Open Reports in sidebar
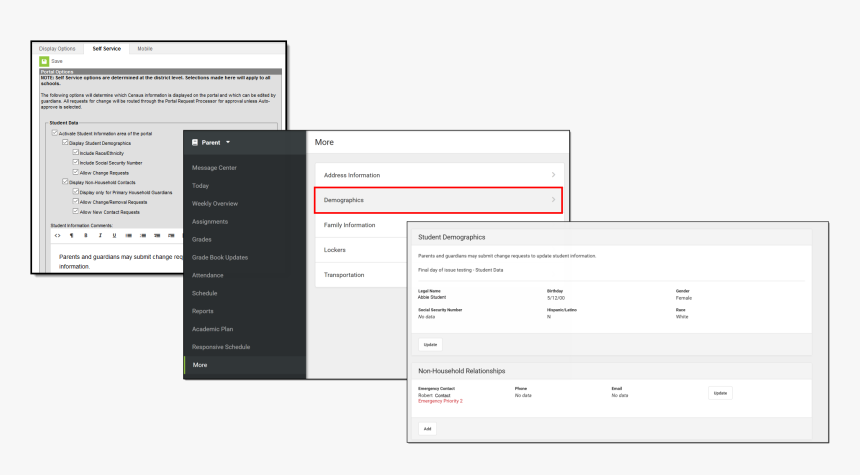The image size is (860, 475). coord(202,311)
